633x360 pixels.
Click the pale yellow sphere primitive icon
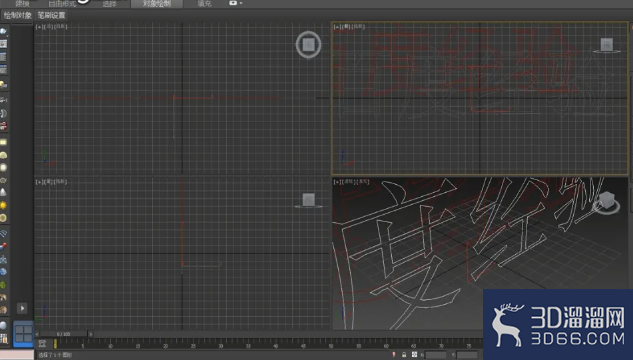click(3, 167)
